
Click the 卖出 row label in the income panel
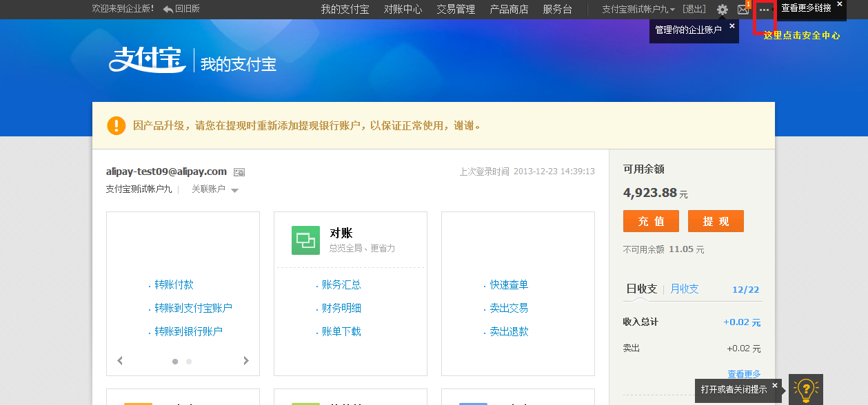click(632, 349)
